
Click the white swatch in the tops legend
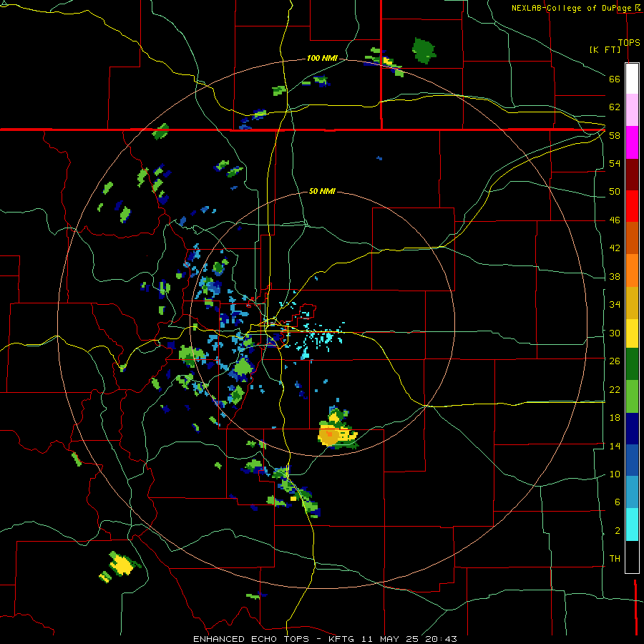click(x=632, y=79)
